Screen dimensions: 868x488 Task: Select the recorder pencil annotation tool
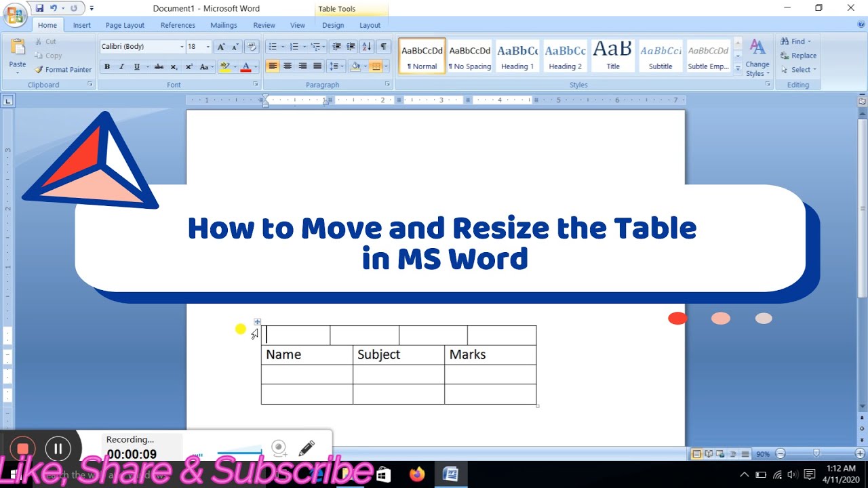pyautogui.click(x=307, y=448)
